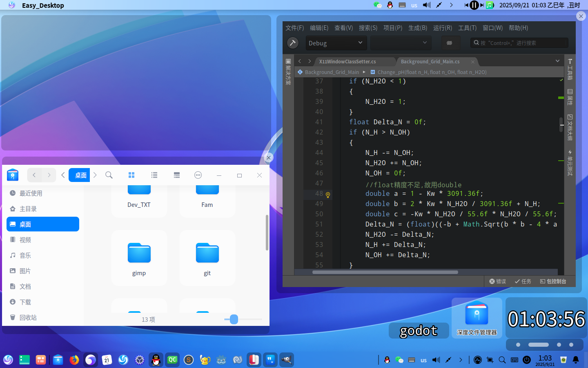The image size is (588, 368).
Task: Open the 属性 properties side panel
Action: tap(570, 97)
